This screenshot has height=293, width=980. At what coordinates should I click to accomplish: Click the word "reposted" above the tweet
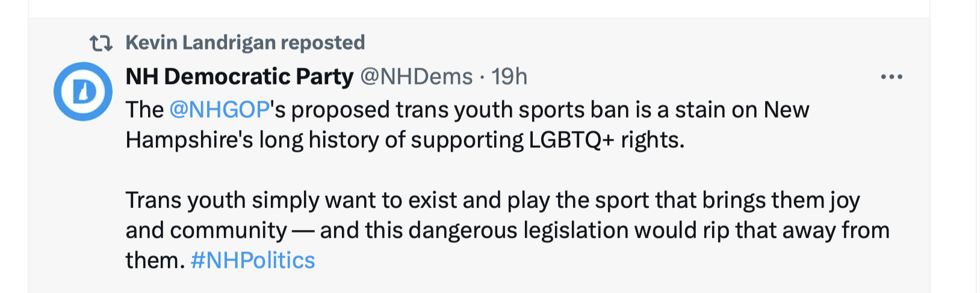tap(323, 43)
